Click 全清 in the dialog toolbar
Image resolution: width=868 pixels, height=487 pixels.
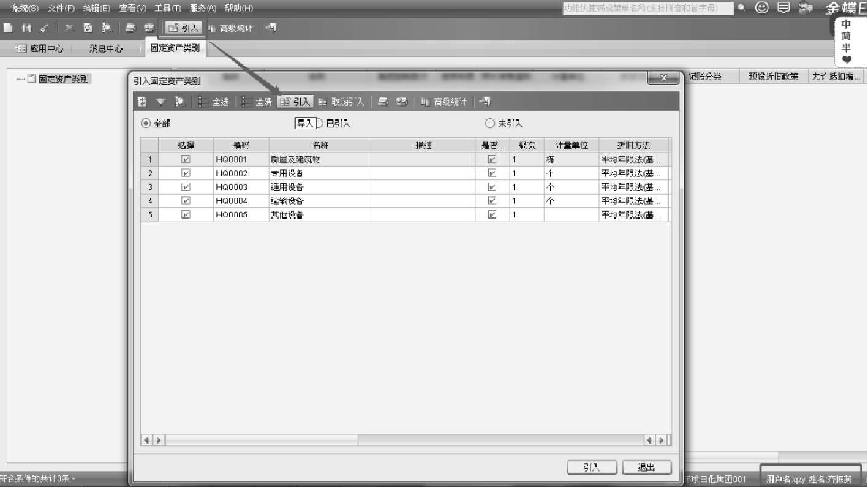(x=257, y=102)
